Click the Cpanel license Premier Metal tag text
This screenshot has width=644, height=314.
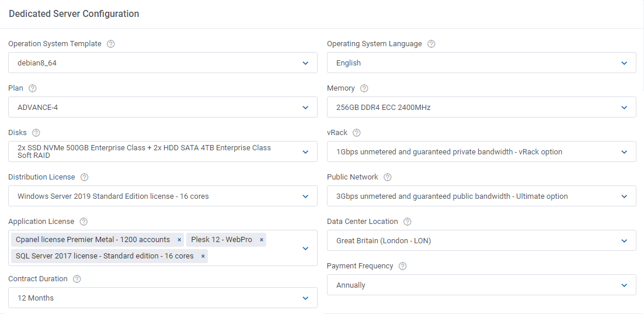(x=93, y=240)
